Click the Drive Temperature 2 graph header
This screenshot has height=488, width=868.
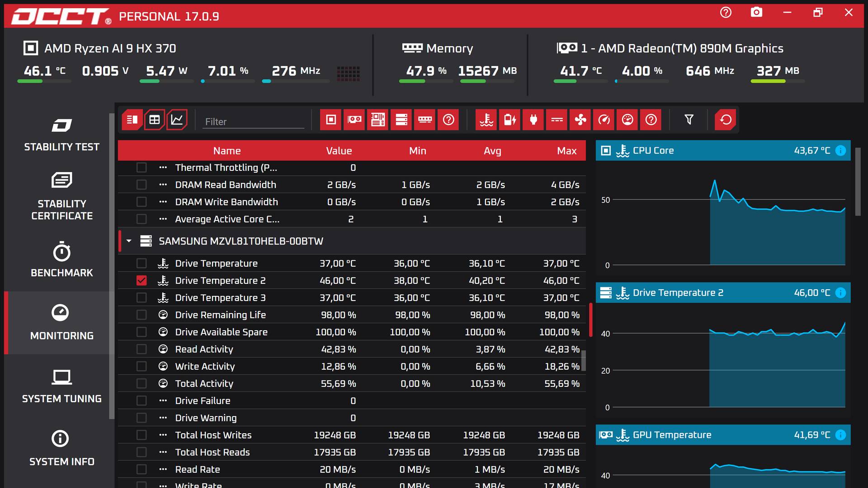723,293
